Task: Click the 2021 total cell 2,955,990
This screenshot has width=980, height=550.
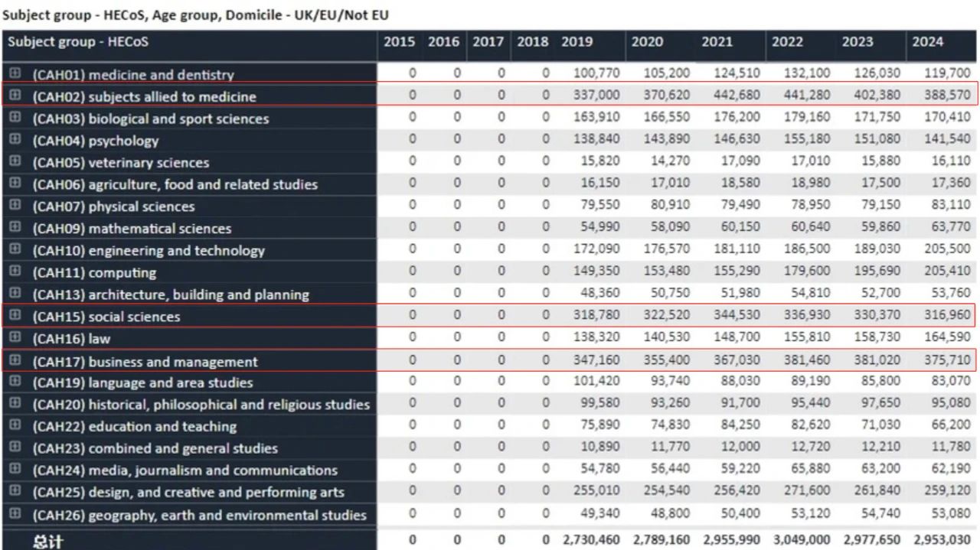Action: pyautogui.click(x=730, y=540)
